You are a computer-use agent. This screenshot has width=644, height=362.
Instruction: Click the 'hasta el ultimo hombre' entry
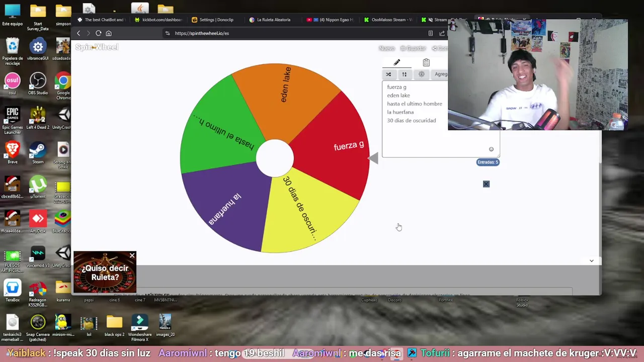[x=415, y=104]
